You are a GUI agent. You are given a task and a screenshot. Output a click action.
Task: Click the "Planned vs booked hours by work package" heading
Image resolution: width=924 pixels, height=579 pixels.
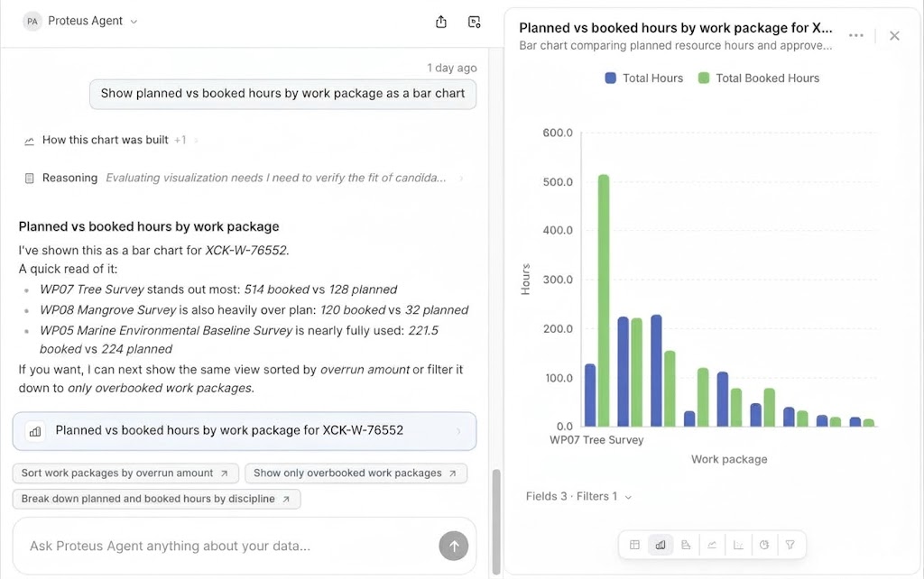149,226
